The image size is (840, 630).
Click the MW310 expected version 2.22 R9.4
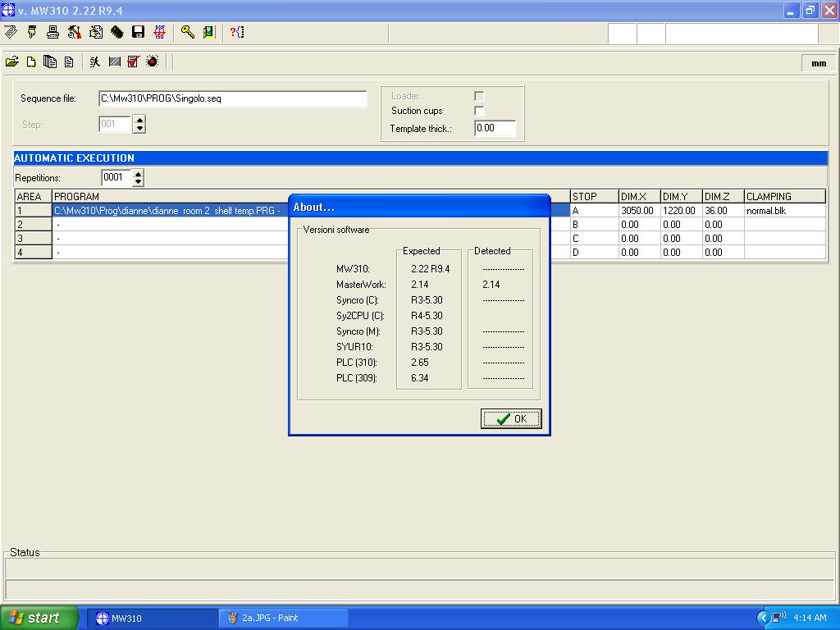(430, 269)
